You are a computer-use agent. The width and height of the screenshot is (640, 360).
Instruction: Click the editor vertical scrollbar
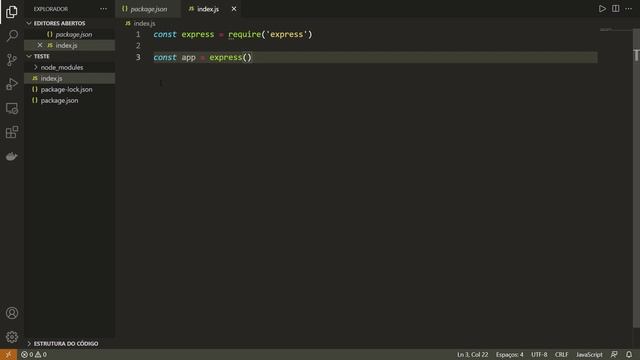coord(636,178)
